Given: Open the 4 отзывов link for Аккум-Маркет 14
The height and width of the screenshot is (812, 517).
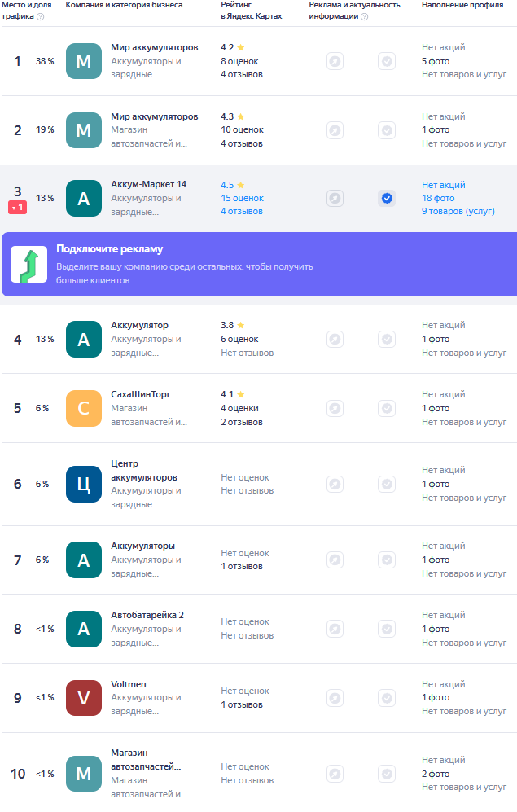Looking at the screenshot, I should point(242,211).
